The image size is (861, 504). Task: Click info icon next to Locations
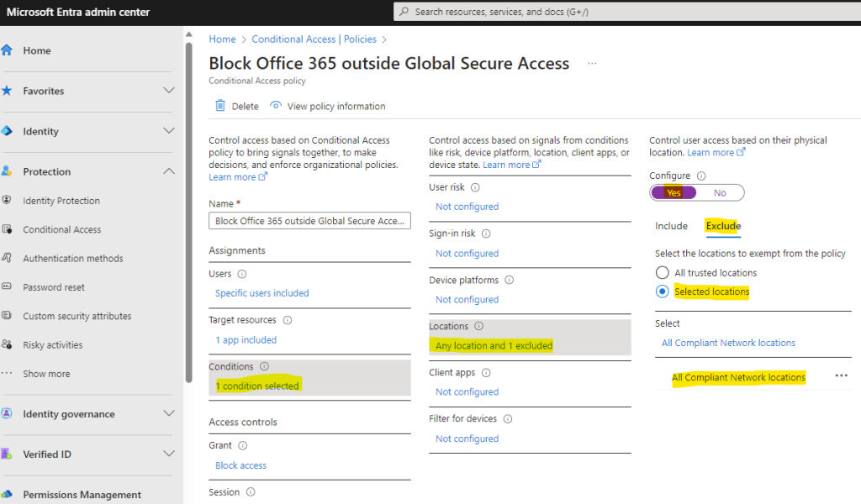478,326
